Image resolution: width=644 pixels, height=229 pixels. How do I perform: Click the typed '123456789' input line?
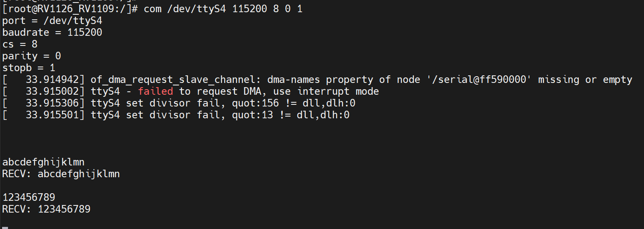click(29, 197)
